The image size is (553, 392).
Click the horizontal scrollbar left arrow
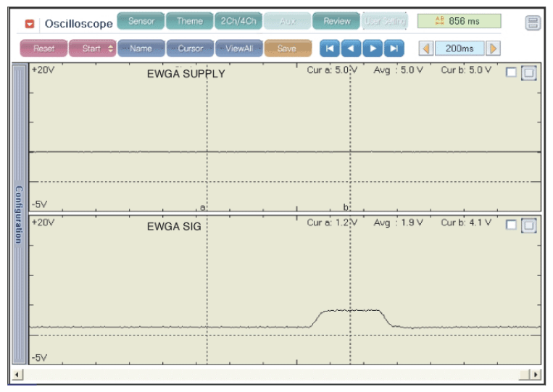[x=17, y=375]
